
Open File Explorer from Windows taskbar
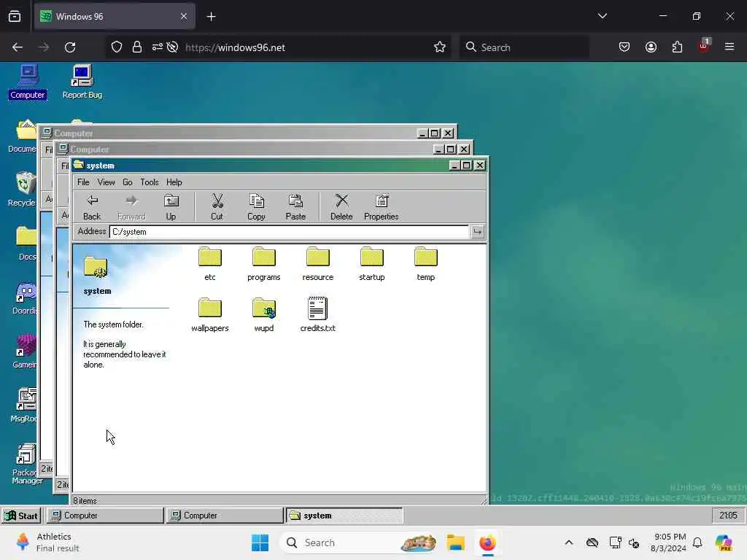pos(455,542)
